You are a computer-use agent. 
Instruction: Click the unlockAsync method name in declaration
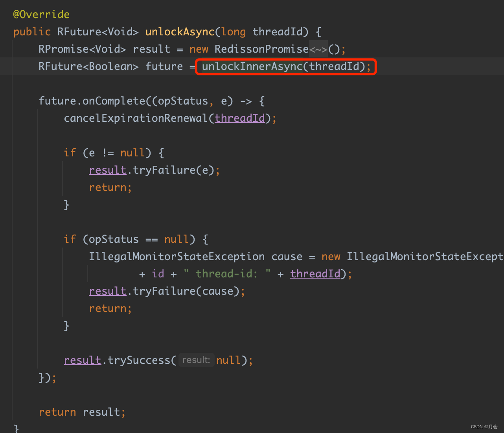coord(180,32)
